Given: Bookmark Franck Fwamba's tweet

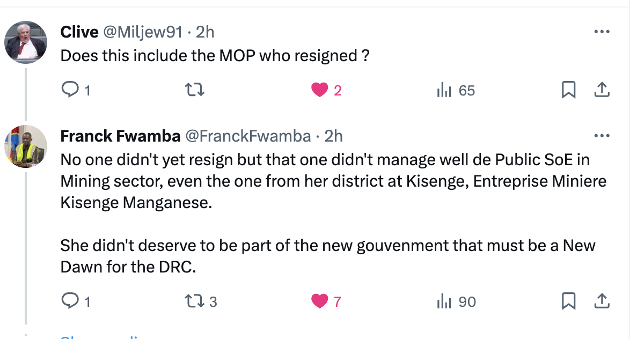Looking at the screenshot, I should click(x=568, y=301).
